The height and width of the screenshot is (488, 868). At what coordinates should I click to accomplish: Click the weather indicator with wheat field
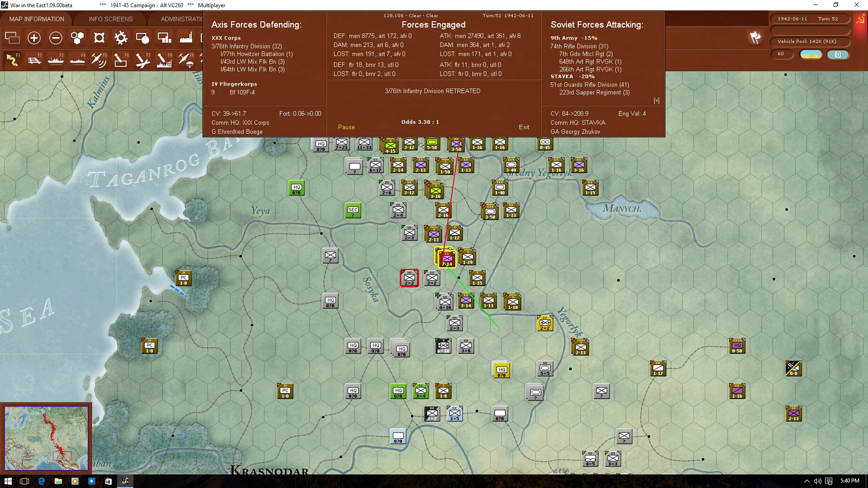[x=811, y=54]
